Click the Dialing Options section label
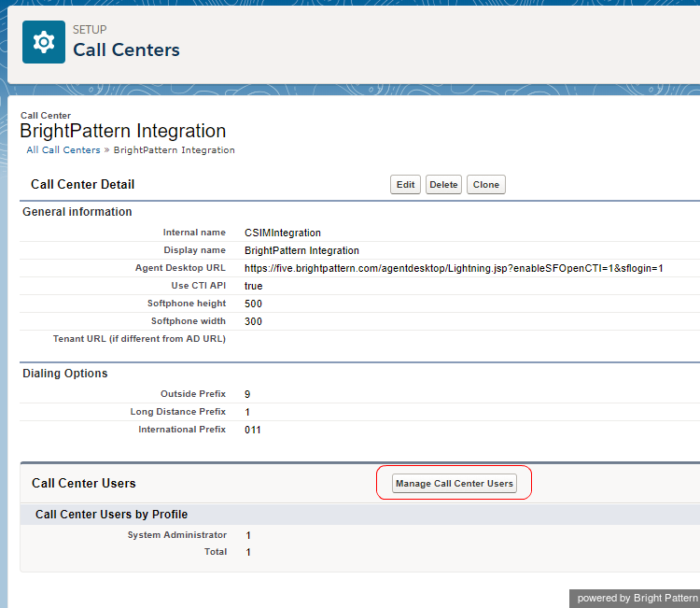The width and height of the screenshot is (700, 608). click(65, 374)
